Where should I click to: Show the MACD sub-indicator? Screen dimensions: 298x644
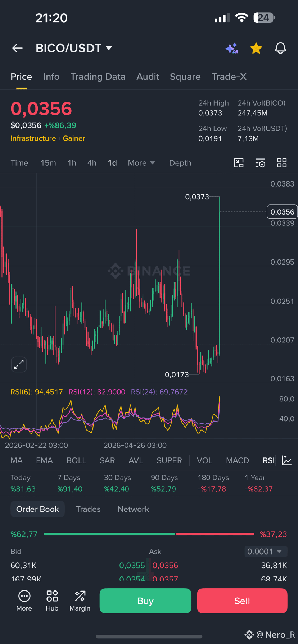point(238,460)
